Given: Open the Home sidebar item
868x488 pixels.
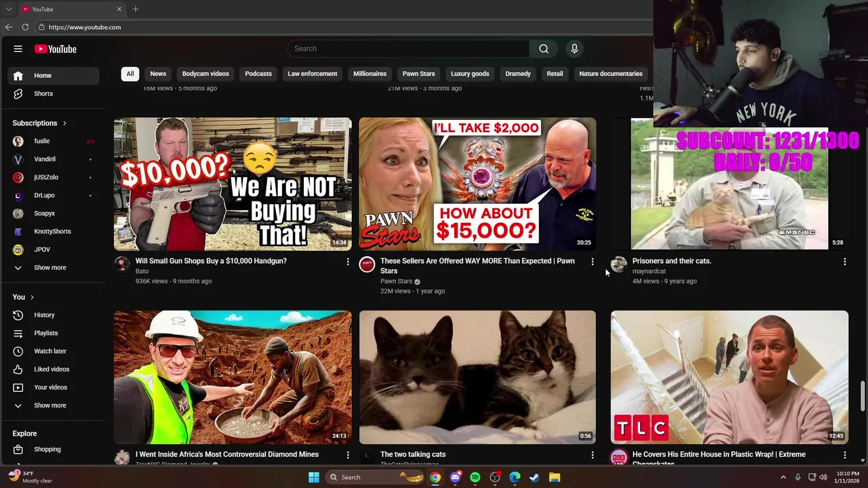Looking at the screenshot, I should pyautogui.click(x=54, y=75).
